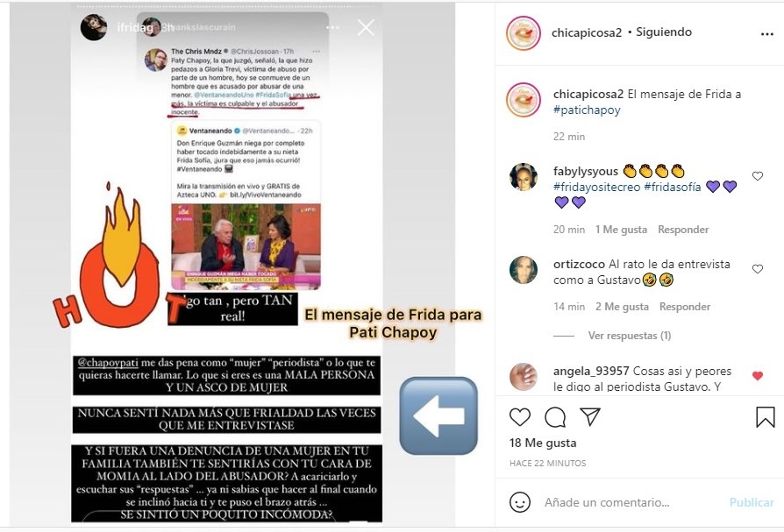Reply to fabylysyous's comment
The width and height of the screenshot is (784, 532).
click(x=683, y=230)
